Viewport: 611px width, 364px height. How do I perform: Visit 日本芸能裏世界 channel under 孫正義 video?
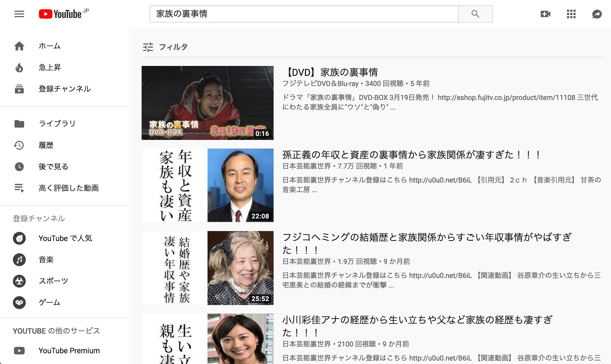(x=307, y=166)
